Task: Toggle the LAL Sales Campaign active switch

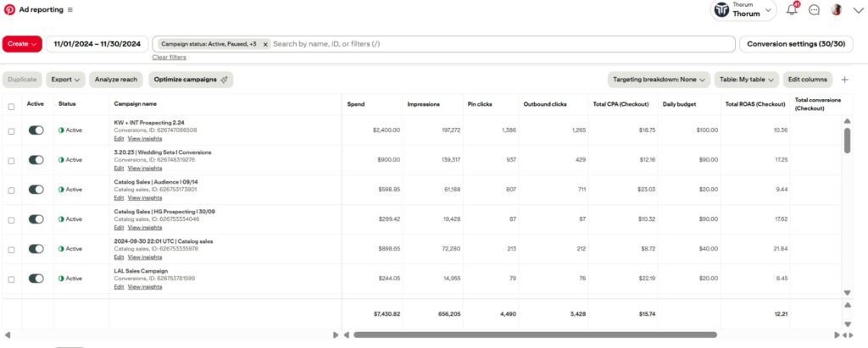Action: click(x=36, y=278)
